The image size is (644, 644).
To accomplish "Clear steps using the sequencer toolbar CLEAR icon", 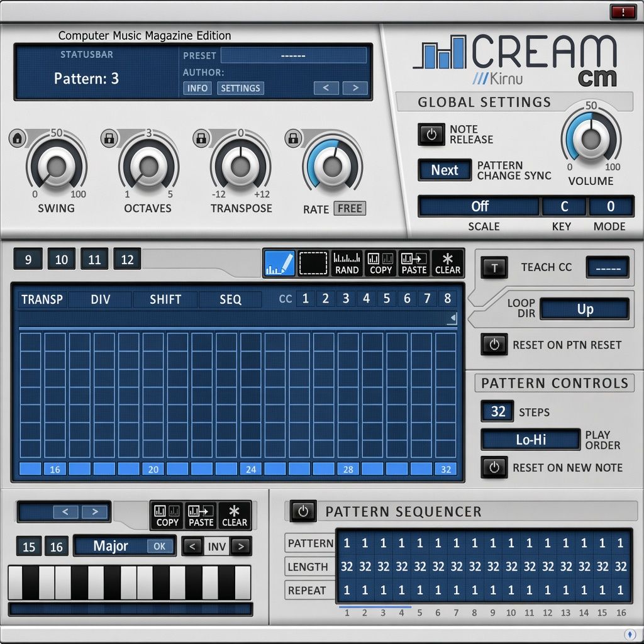I will pyautogui.click(x=448, y=263).
